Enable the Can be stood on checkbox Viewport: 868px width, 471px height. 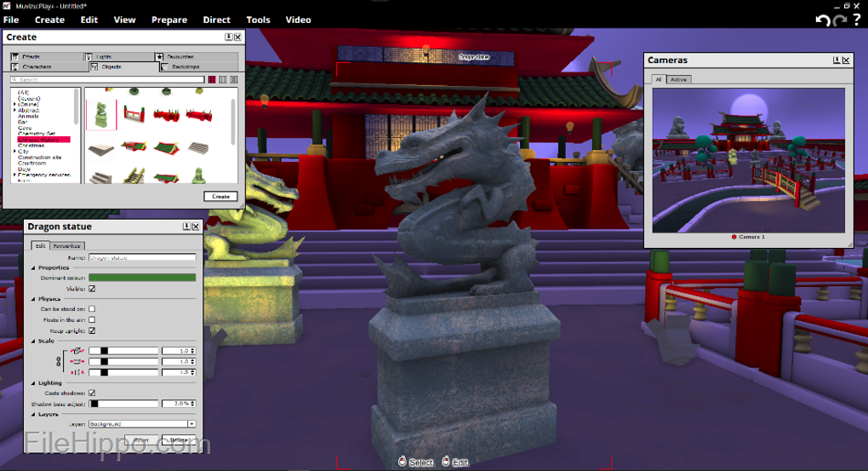[x=92, y=309]
